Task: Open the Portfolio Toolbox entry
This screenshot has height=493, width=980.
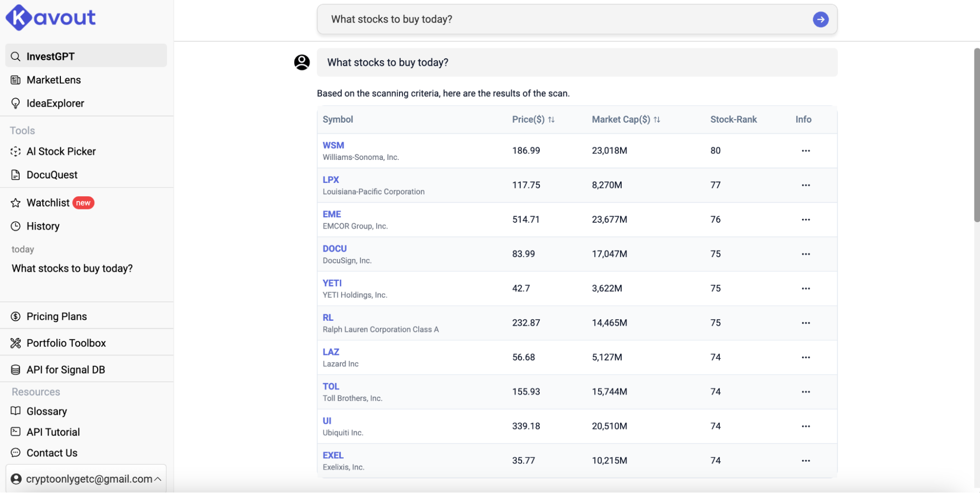Action: [66, 343]
